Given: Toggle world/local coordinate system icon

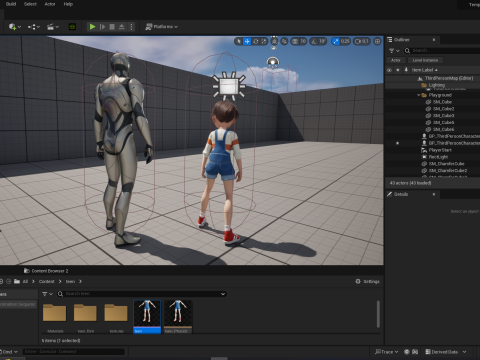Looking at the screenshot, I should 274,41.
